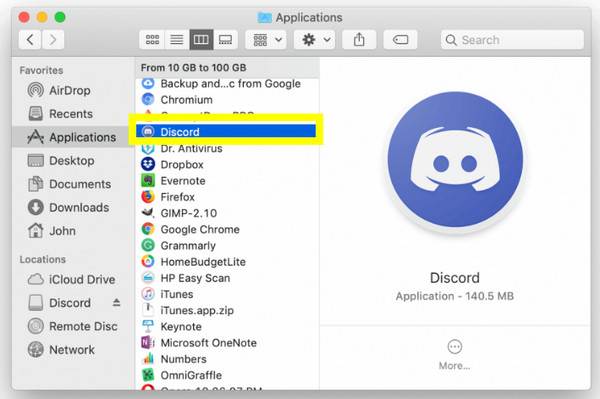Select Dropbox in the app list
600x399 pixels.
227,164
